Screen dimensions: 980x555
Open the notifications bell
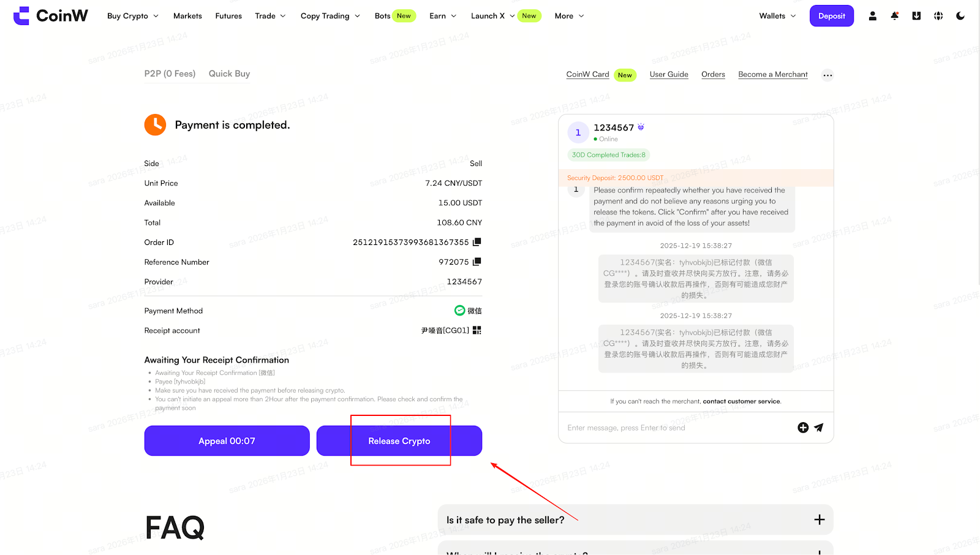(x=894, y=16)
